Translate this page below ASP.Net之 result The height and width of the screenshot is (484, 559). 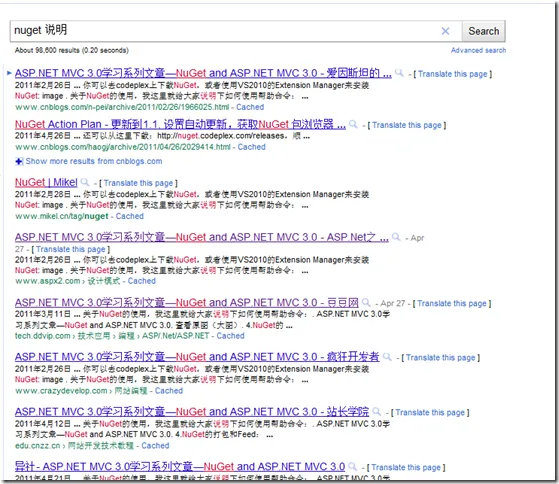[x=71, y=249]
